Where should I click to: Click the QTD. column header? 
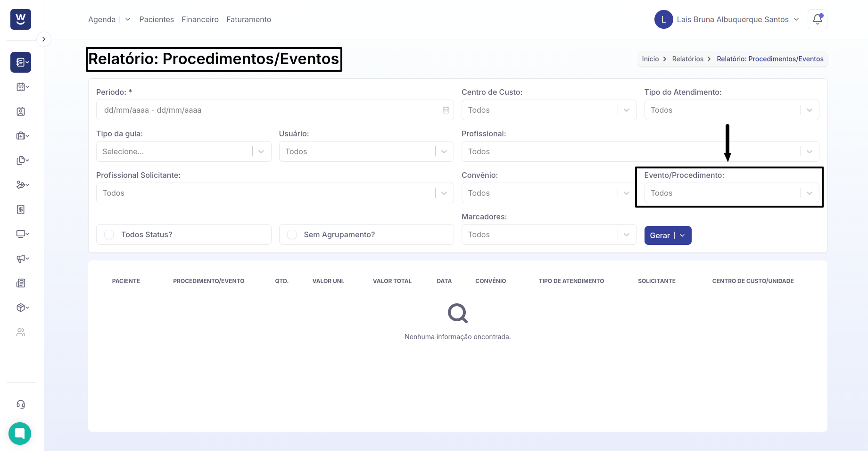pos(282,281)
